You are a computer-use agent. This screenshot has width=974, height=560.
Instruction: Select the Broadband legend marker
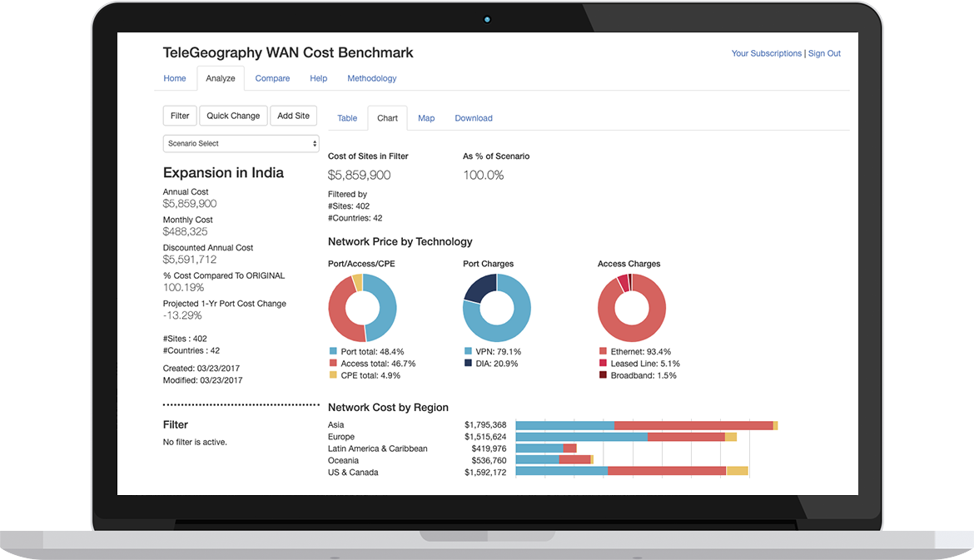(x=604, y=375)
